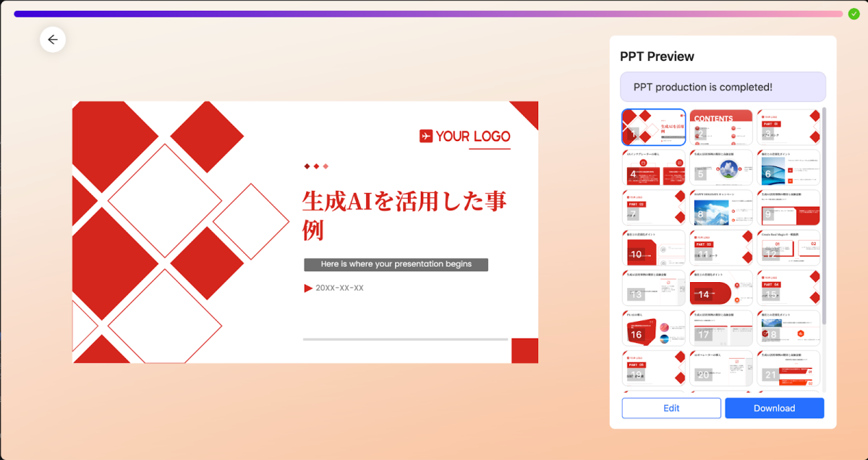Click the back arrow button
This screenshot has width=868, height=460.
53,40
